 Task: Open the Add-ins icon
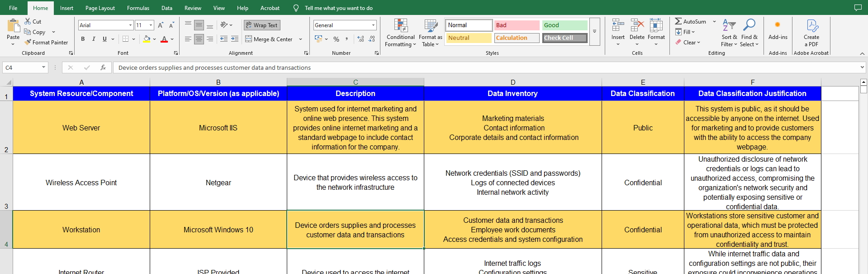(x=778, y=25)
